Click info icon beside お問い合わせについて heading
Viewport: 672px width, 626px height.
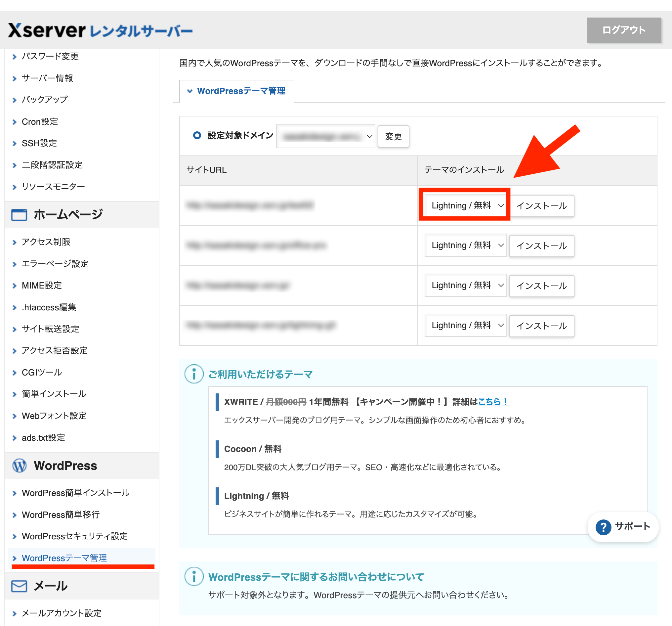(194, 576)
